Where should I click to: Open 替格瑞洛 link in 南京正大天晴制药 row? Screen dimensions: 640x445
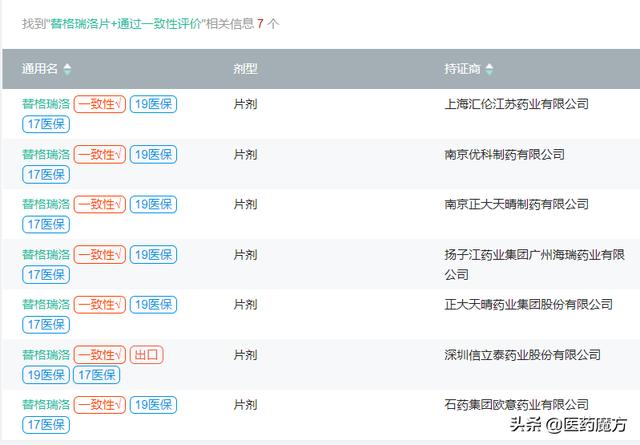(x=46, y=204)
